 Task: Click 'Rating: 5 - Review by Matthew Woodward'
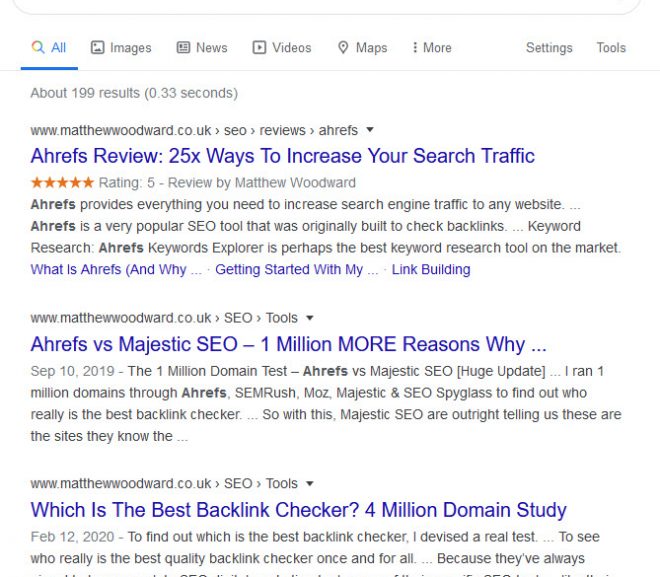point(227,183)
